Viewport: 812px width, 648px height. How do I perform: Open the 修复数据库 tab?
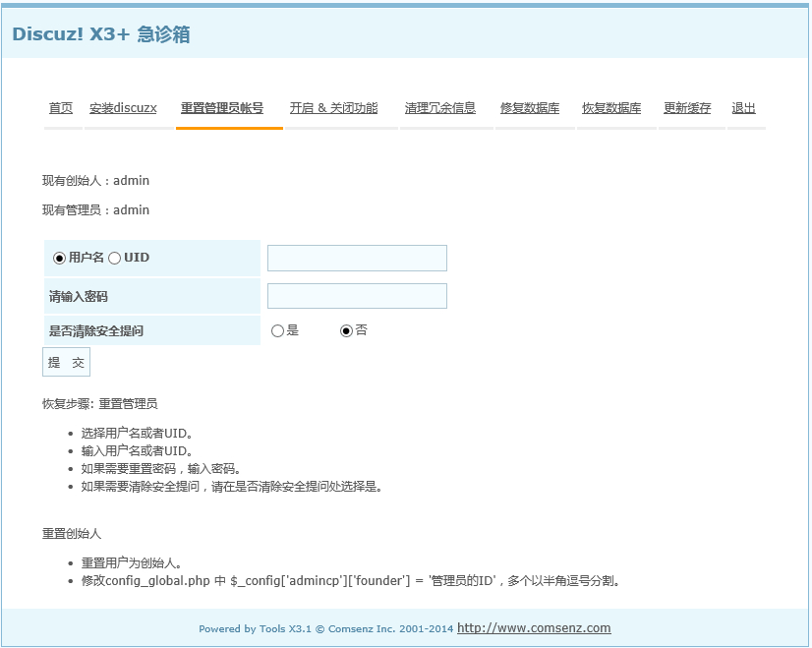[530, 108]
